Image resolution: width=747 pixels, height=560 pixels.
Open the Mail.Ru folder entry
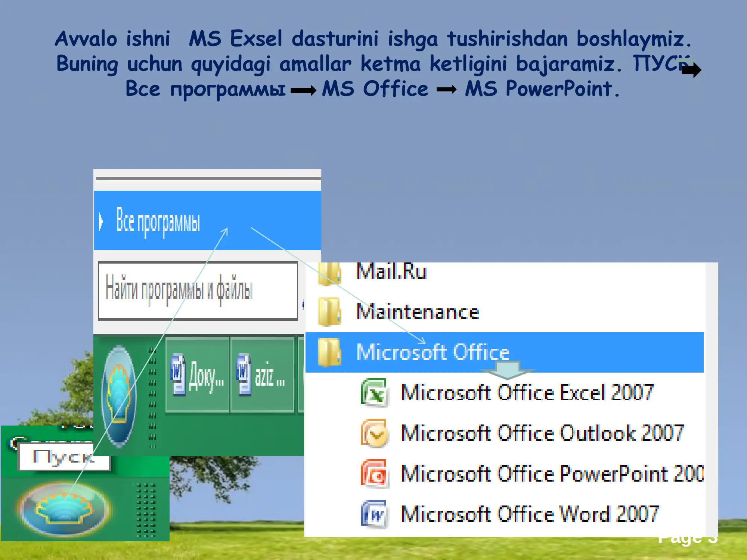click(391, 271)
